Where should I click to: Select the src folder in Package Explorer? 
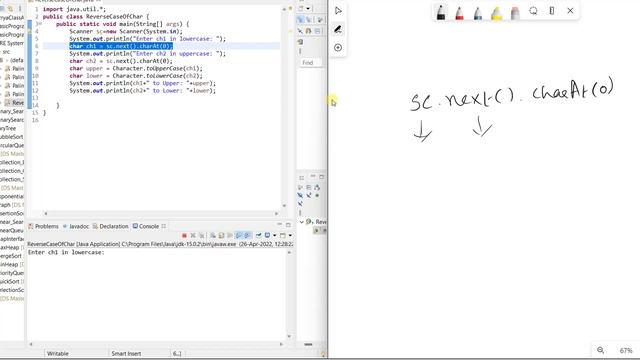coord(6,52)
